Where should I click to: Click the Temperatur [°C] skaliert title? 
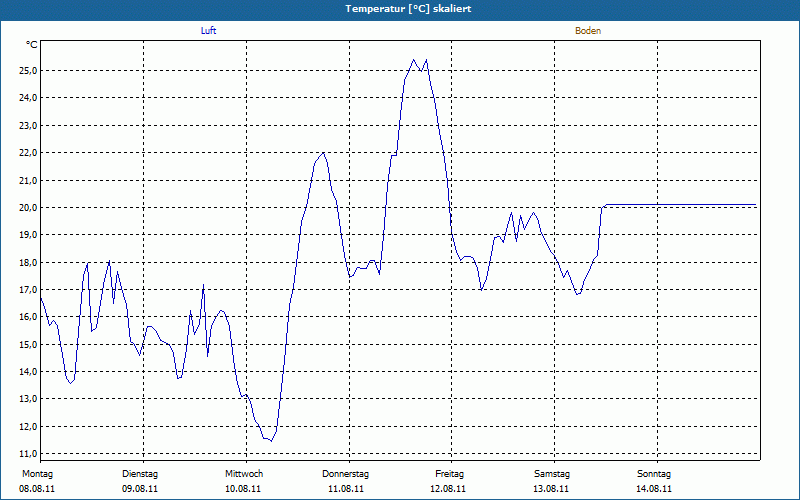(408, 9)
